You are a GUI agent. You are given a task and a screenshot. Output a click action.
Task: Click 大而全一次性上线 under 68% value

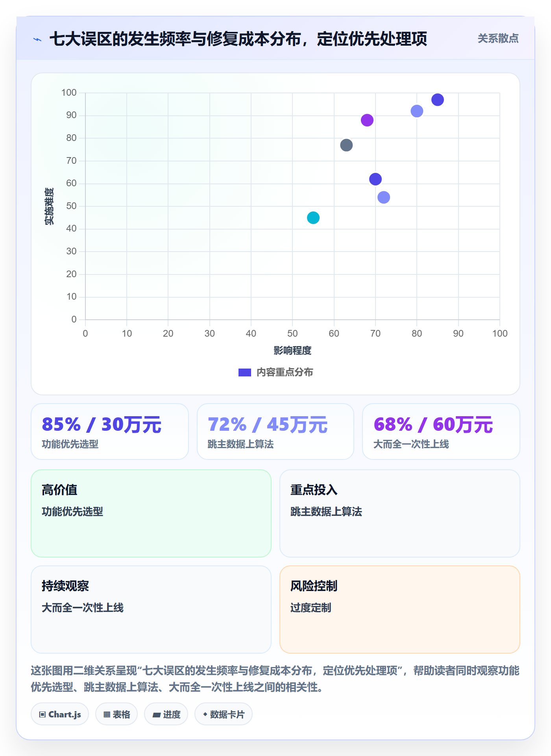click(411, 444)
